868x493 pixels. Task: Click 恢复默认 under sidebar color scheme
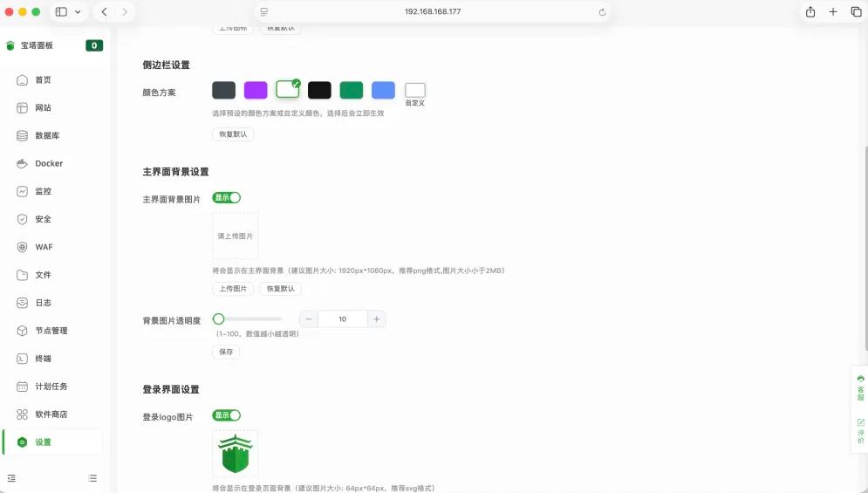click(x=233, y=134)
